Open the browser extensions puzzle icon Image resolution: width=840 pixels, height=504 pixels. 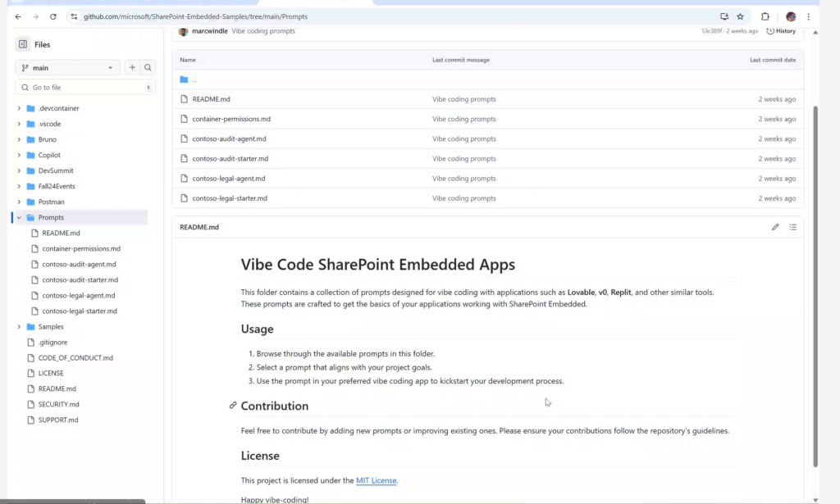tap(765, 16)
